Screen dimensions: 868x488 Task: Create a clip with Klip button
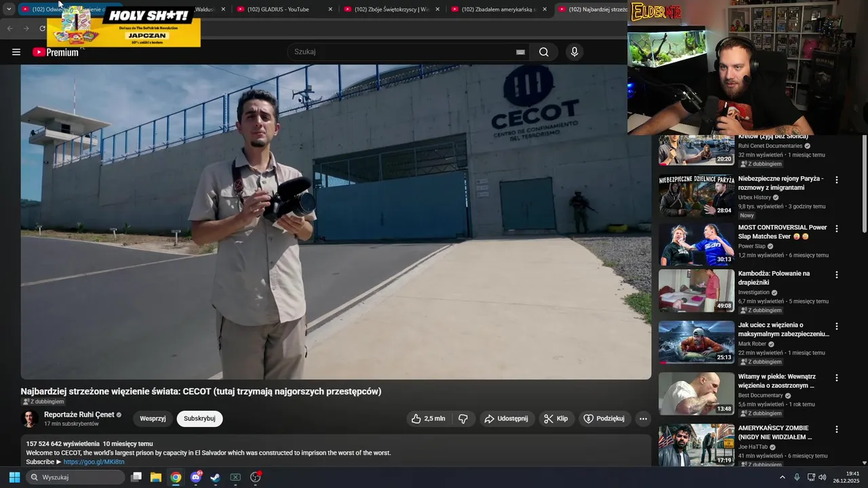(555, 419)
